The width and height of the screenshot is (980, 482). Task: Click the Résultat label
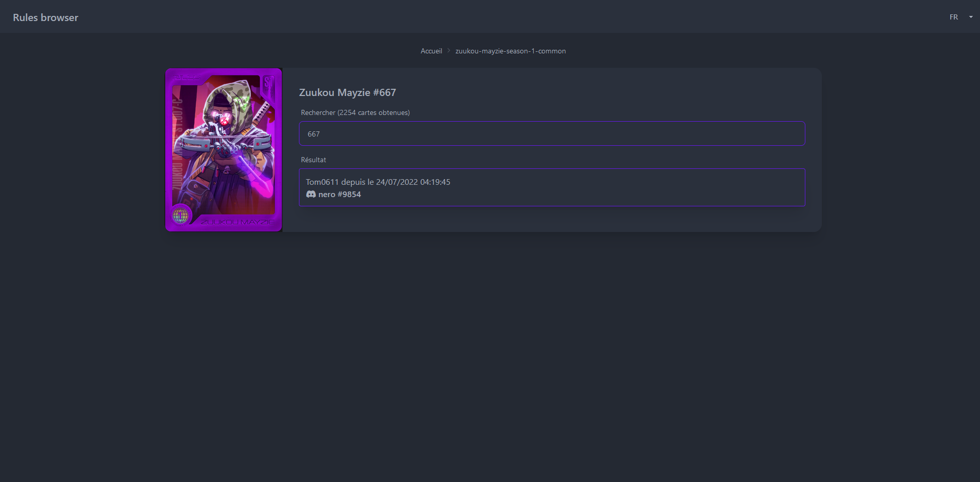(313, 160)
